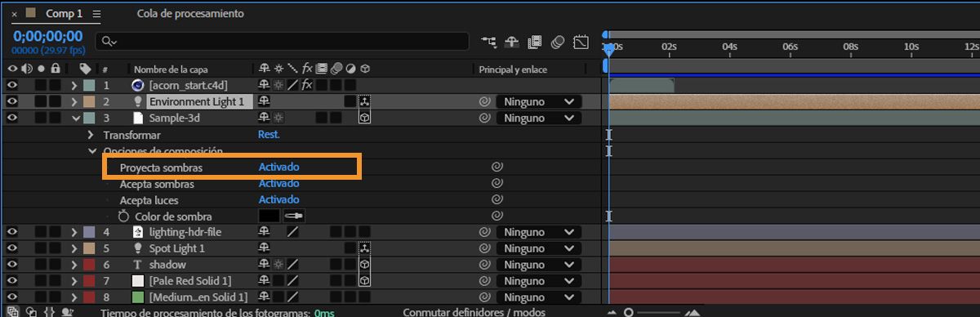980x317 pixels.
Task: Click the Cinema 4D icon of acorn_start.c4d
Action: (138, 85)
